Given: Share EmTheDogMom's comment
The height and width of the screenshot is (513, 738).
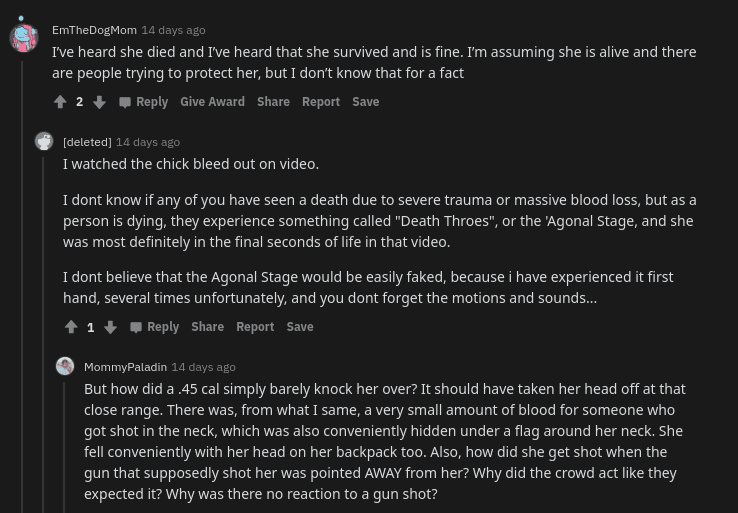Looking at the screenshot, I should [x=273, y=102].
